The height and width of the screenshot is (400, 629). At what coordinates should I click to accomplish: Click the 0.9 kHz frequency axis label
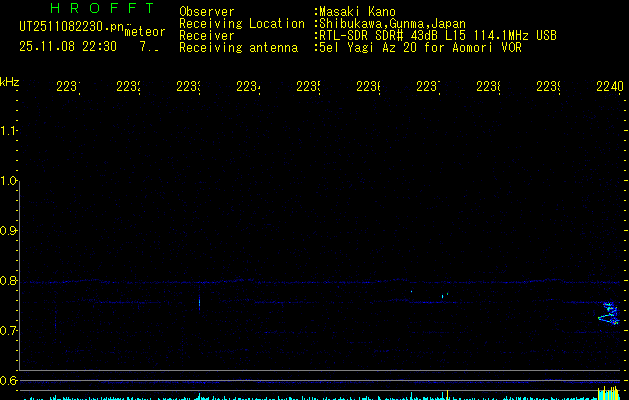tap(10, 231)
